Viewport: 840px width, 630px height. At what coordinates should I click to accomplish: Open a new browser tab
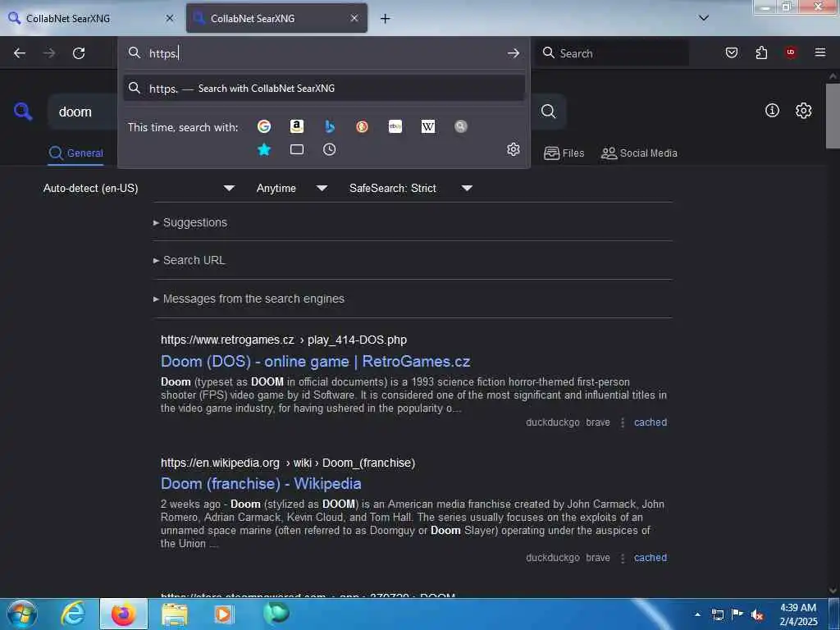385,18
